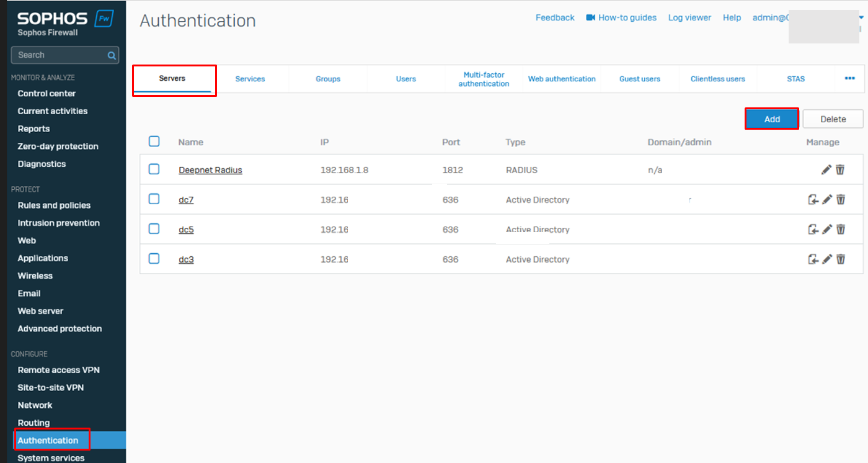Click the trash icon in dc7 row
This screenshot has width=868, height=463.
(841, 199)
